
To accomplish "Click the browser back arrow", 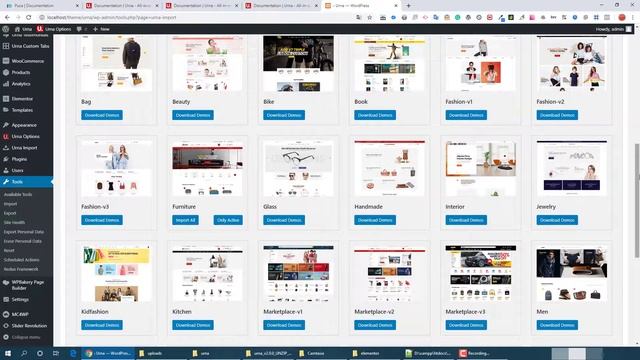I will 7,18.
